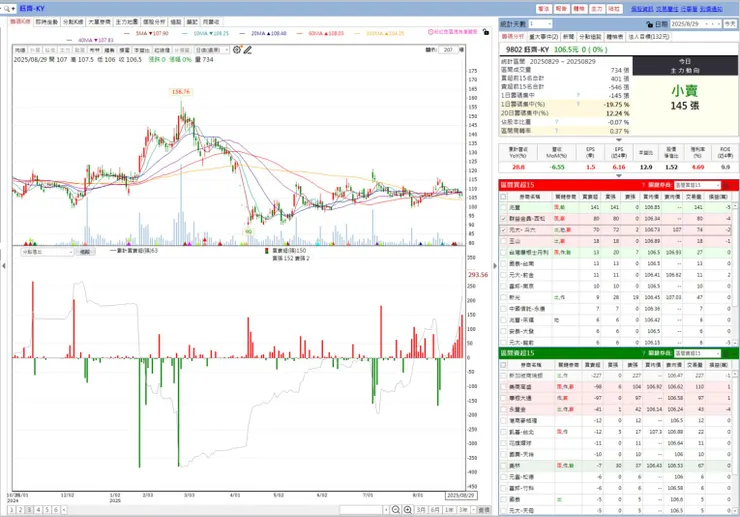Click the first arrow inside the date field
The height and width of the screenshot is (517, 740).
(x=707, y=24)
